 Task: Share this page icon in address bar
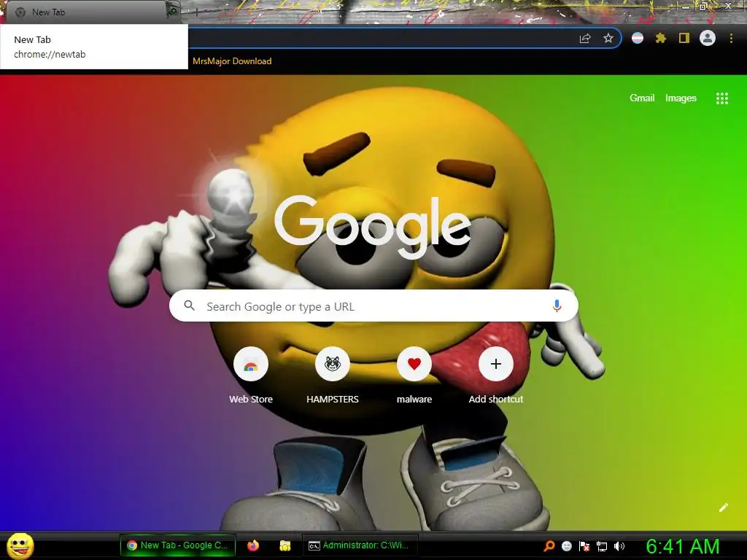coord(585,39)
